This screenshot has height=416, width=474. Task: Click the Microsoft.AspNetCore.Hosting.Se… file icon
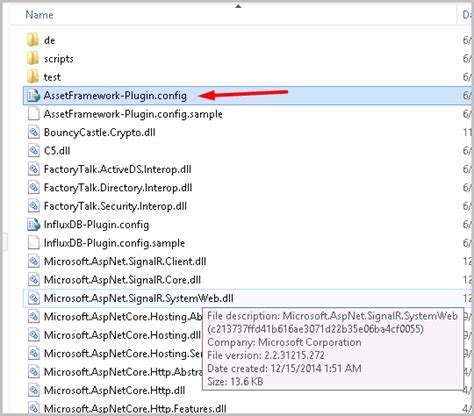[x=33, y=353]
